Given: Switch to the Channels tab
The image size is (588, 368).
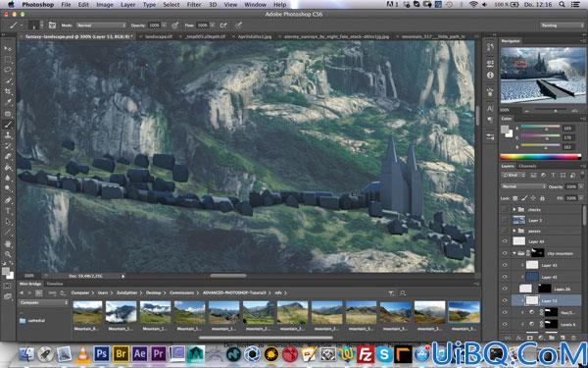Looking at the screenshot, I should (x=527, y=166).
